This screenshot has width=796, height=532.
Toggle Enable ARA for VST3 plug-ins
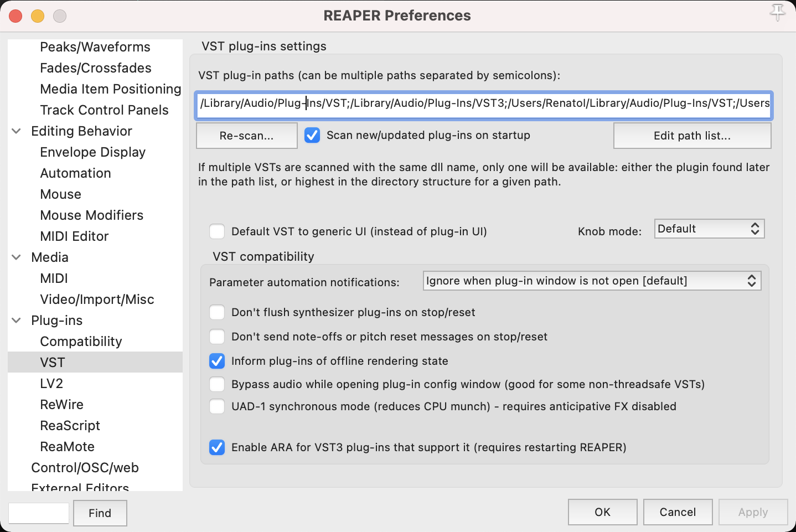[217, 447]
